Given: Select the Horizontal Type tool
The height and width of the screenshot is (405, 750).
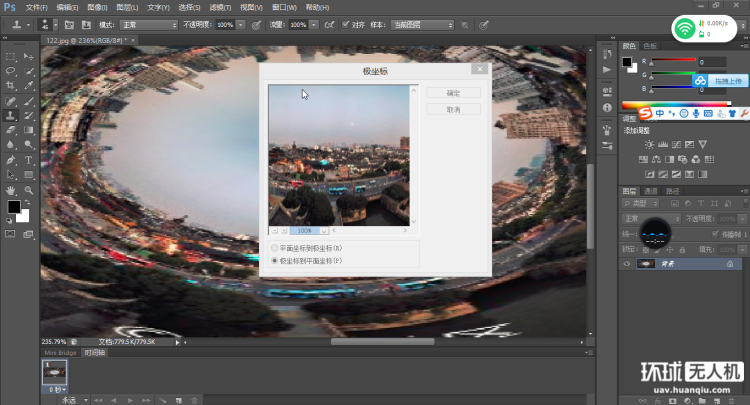Looking at the screenshot, I should pyautogui.click(x=29, y=160).
